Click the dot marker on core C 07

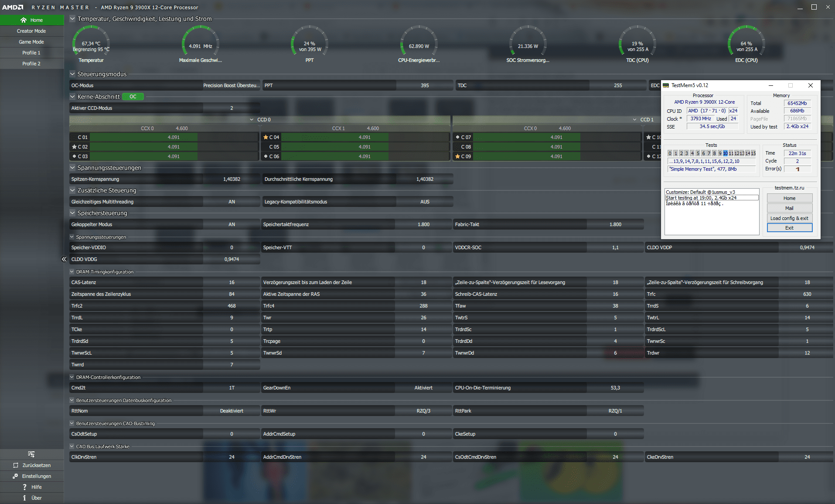(457, 137)
